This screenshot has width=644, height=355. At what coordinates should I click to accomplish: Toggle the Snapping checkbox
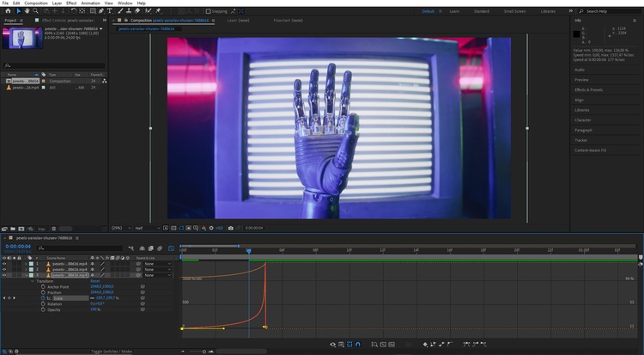tap(209, 11)
